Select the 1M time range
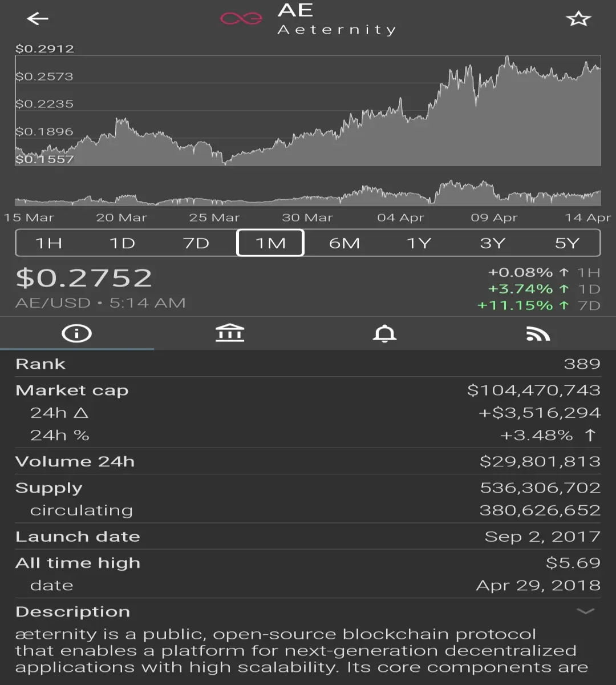 (x=270, y=243)
